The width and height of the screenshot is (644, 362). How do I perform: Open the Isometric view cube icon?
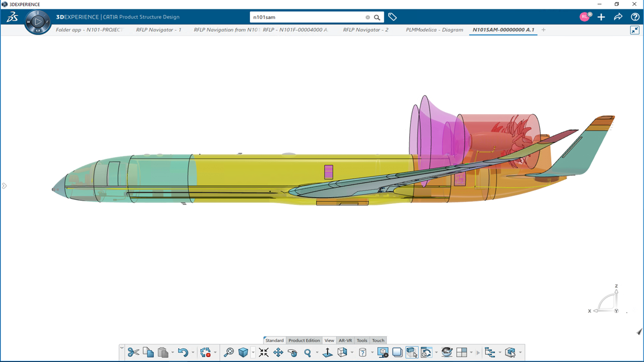tap(343, 352)
